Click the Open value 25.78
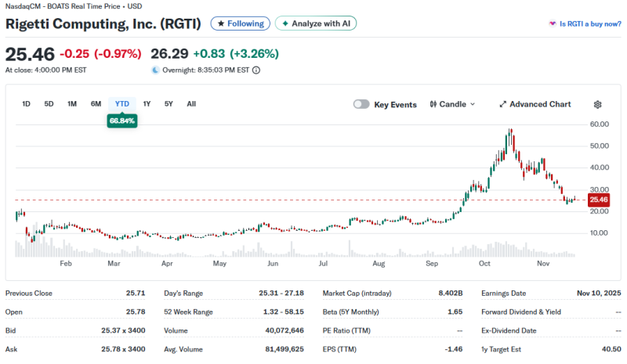Image resolution: width=627 pixels, height=364 pixels. (x=136, y=312)
